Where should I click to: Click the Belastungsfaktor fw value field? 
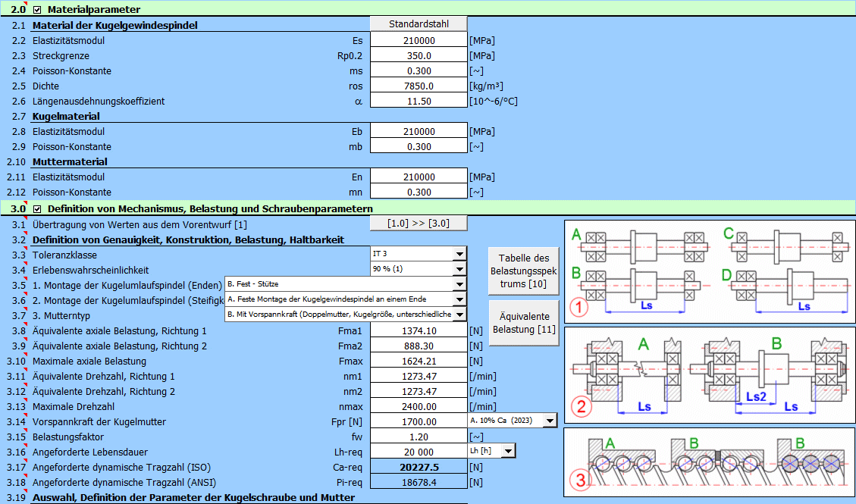[x=419, y=437]
